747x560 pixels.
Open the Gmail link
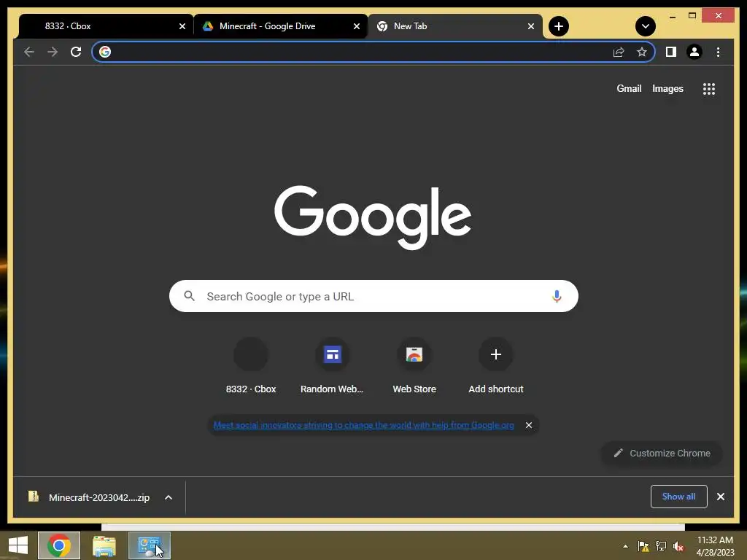coord(629,88)
